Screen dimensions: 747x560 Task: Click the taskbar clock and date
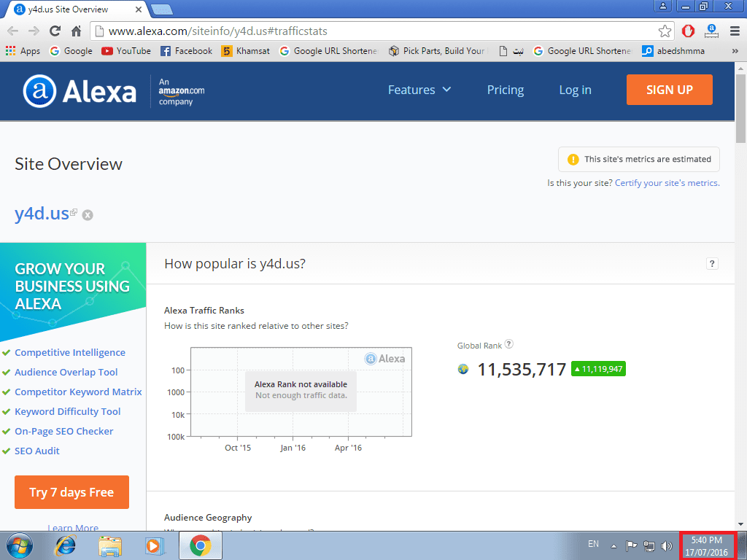point(706,546)
